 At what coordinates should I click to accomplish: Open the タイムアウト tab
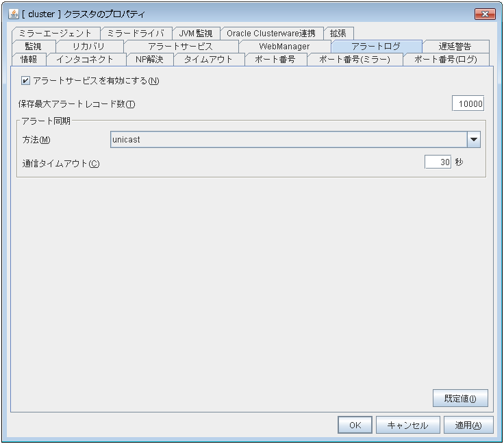[x=208, y=60]
